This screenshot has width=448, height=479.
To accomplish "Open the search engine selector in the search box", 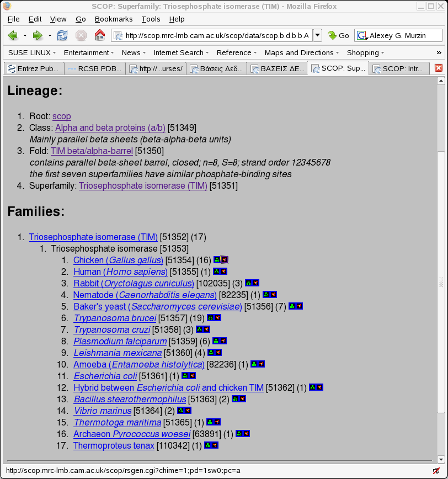I will (x=362, y=36).
